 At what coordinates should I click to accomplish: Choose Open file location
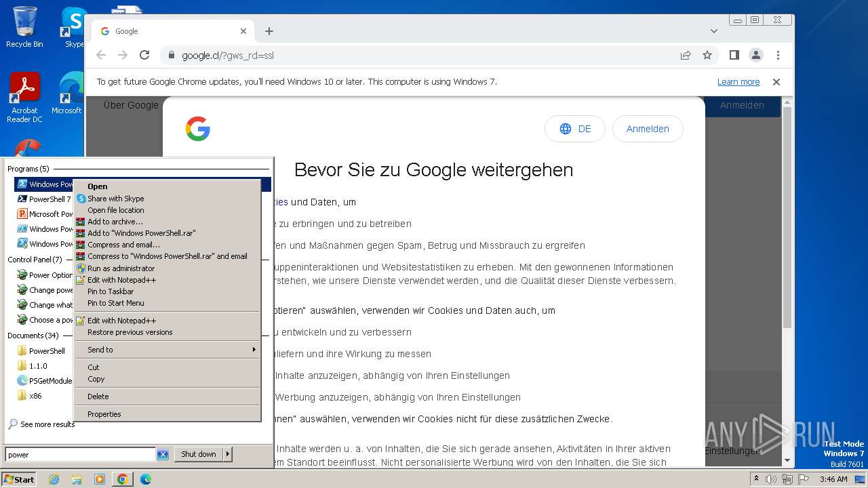click(x=167, y=210)
